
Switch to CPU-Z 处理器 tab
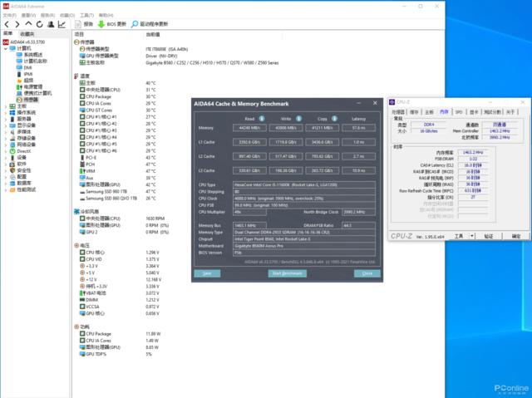click(398, 112)
